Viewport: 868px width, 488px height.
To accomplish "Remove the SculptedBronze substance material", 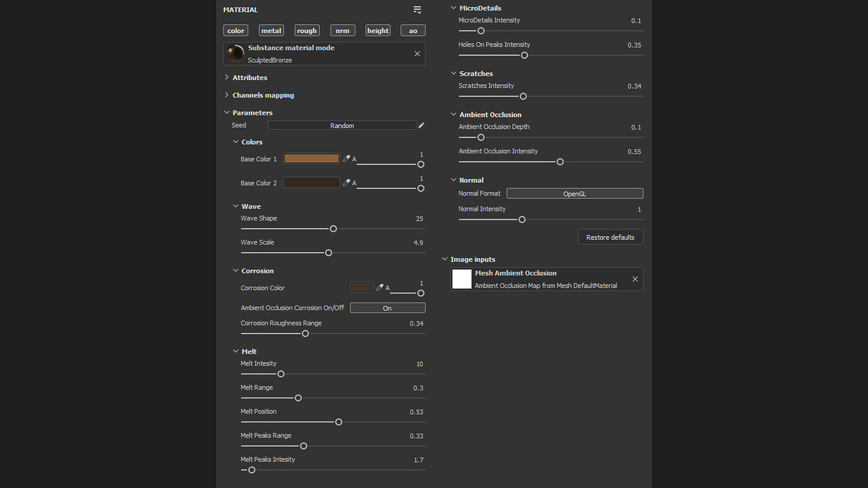I will 417,54.
